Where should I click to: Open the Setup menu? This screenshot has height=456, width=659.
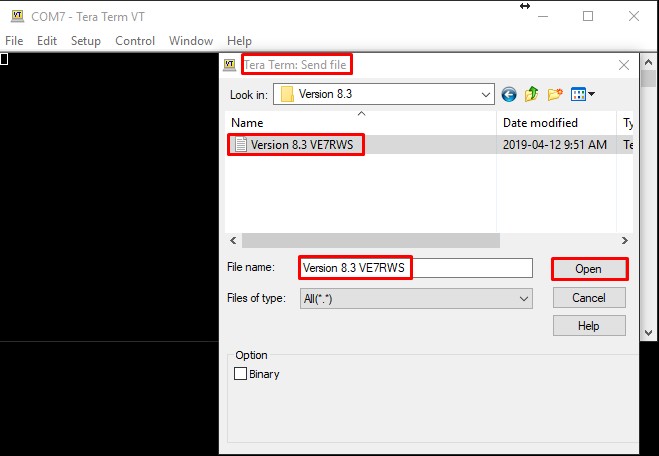86,41
